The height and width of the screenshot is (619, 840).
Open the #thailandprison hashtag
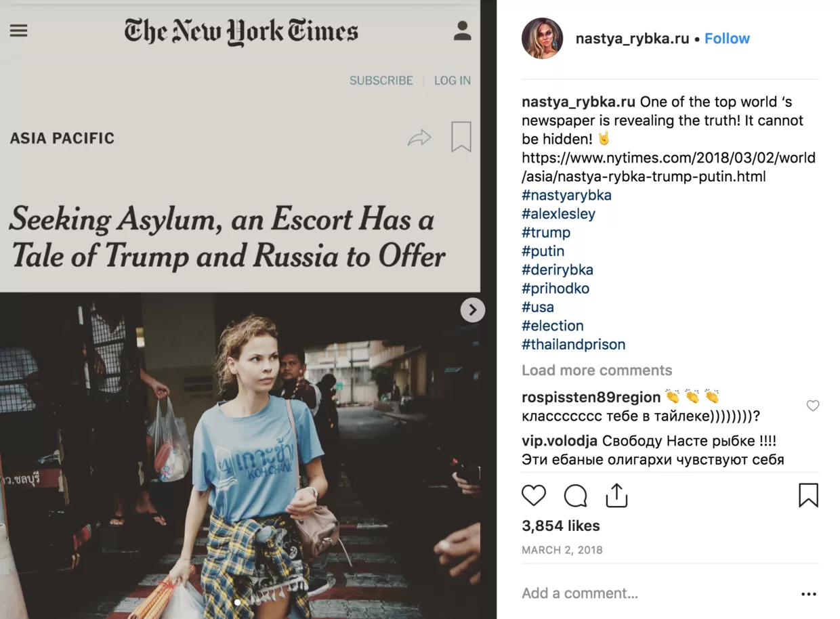(x=573, y=344)
